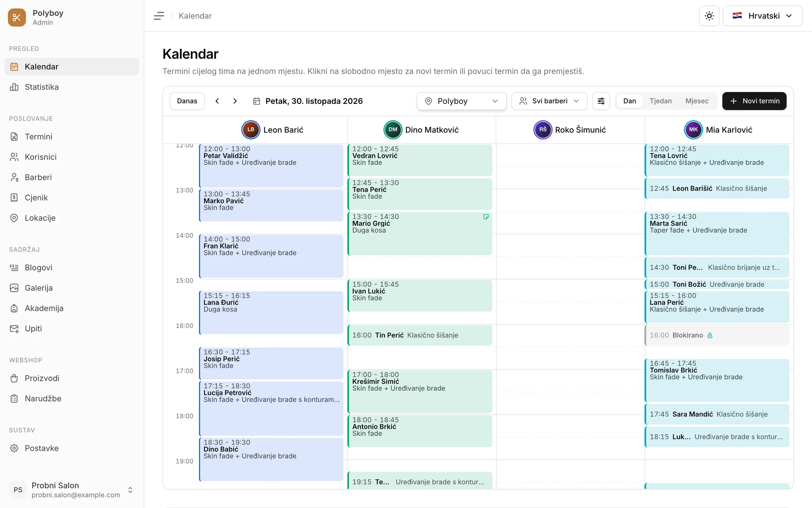This screenshot has height=508, width=812.
Task: Open the blocked 16:00 Blokirano slot
Action: tap(717, 335)
